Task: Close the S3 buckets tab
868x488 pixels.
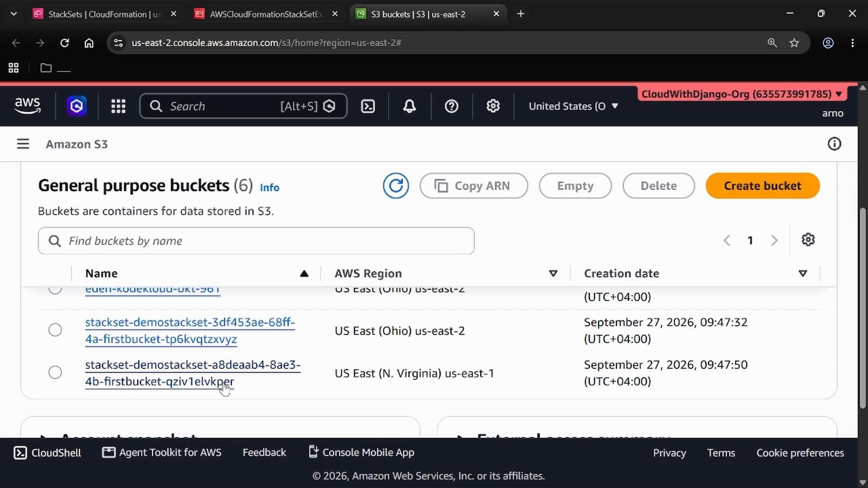Action: tap(496, 14)
